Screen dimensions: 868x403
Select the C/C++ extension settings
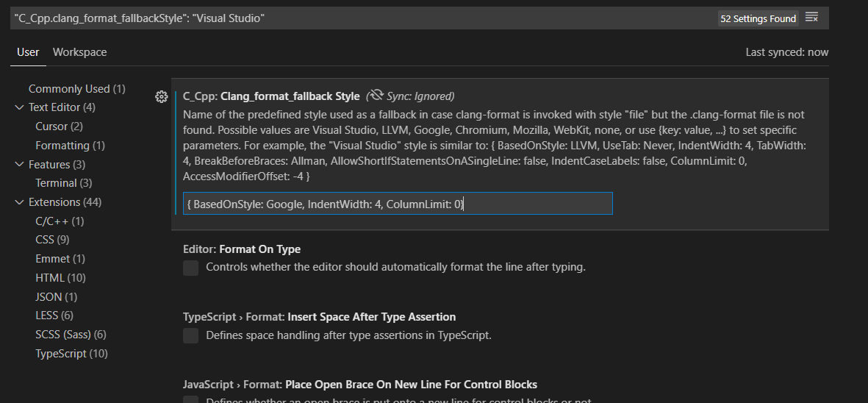[60, 221]
